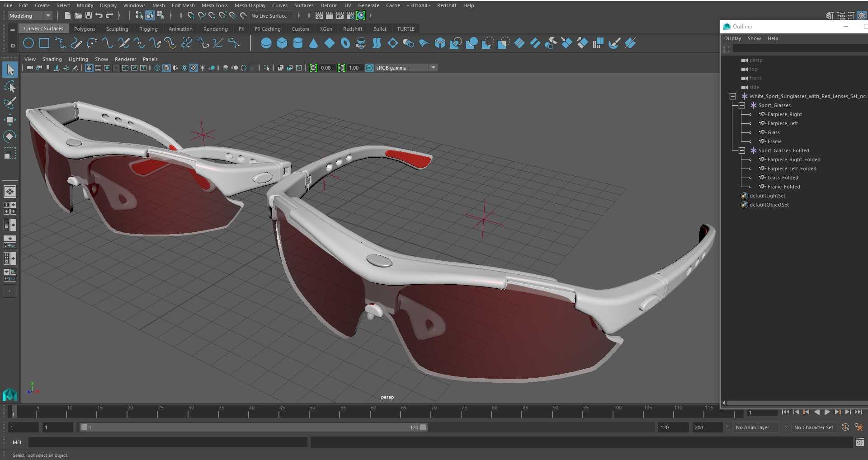Choose the Move tool in toolbox
The image size is (868, 460).
(10, 120)
